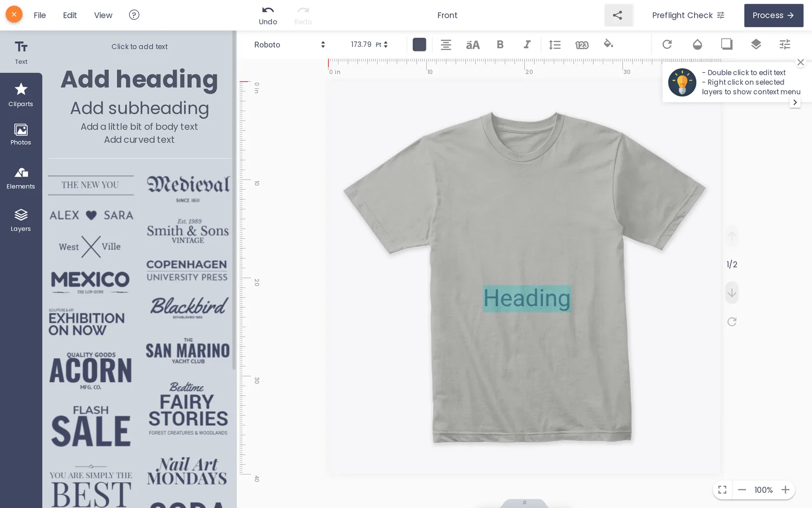Adjust font size stepper arrows
Image resolution: width=812 pixels, height=508 pixels.
click(386, 45)
